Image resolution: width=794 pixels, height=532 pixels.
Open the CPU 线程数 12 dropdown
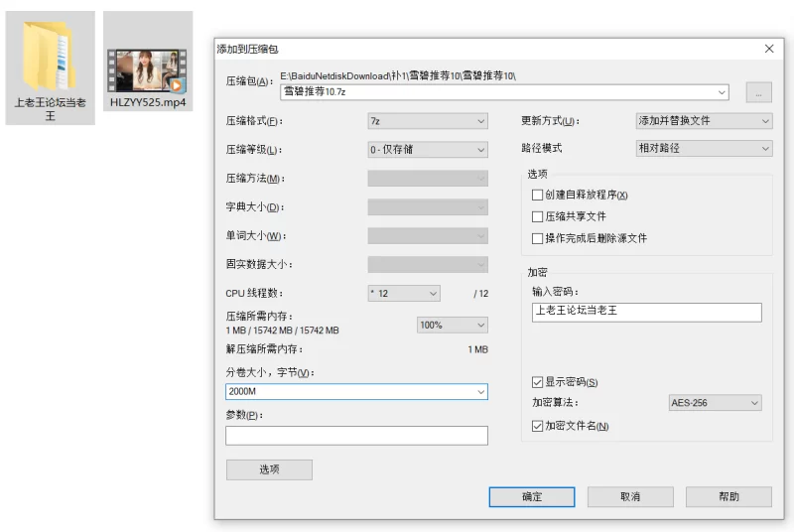[x=404, y=294]
